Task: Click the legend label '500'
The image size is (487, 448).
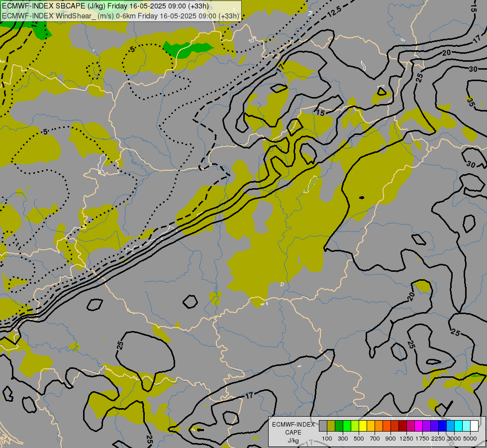Action: (x=359, y=439)
